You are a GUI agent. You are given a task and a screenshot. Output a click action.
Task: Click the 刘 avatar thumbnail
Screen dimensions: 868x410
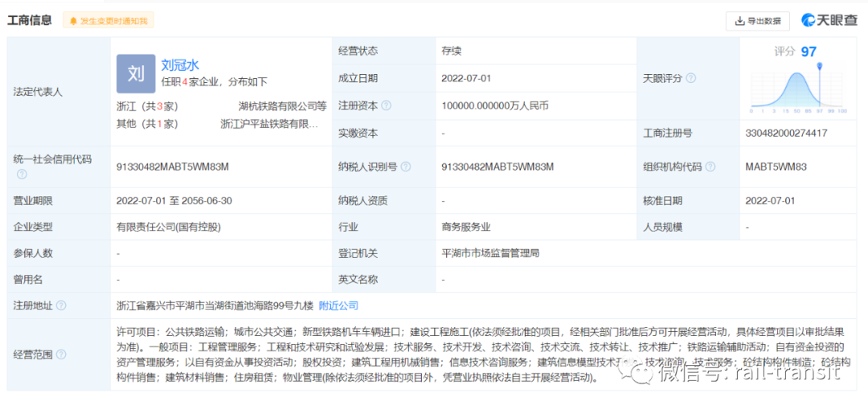pos(136,74)
